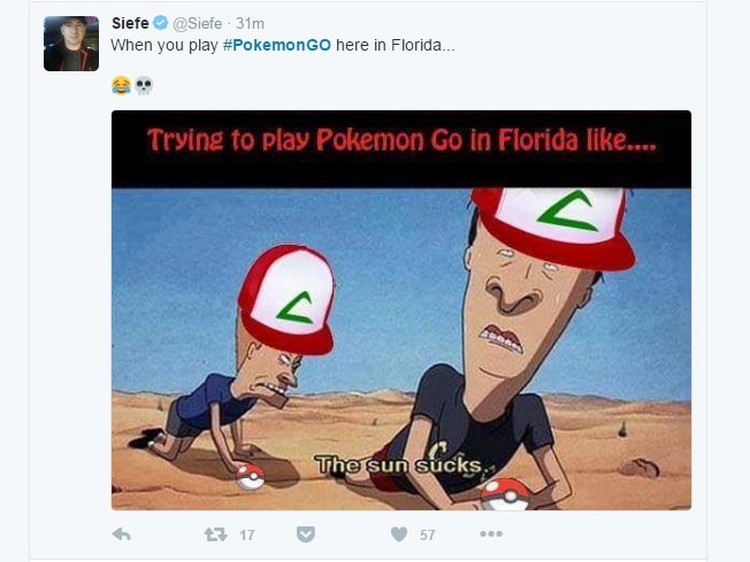Click the skull emoji in the tweet

(143, 86)
